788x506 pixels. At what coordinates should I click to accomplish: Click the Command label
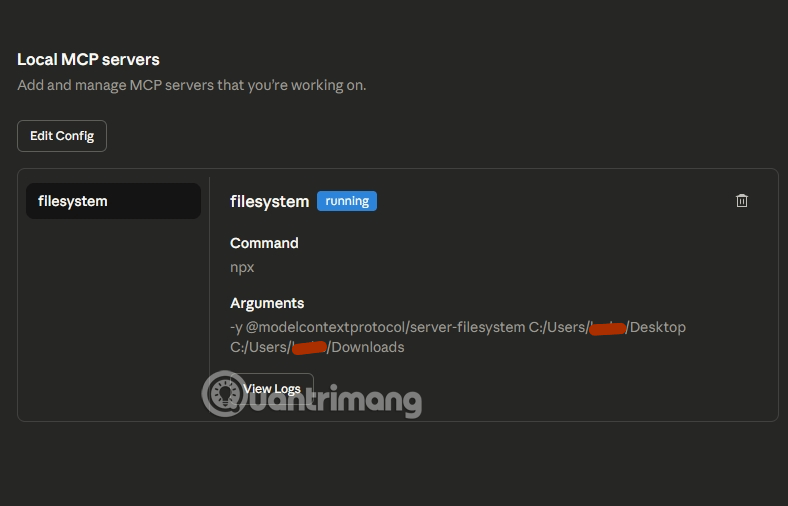click(x=264, y=243)
